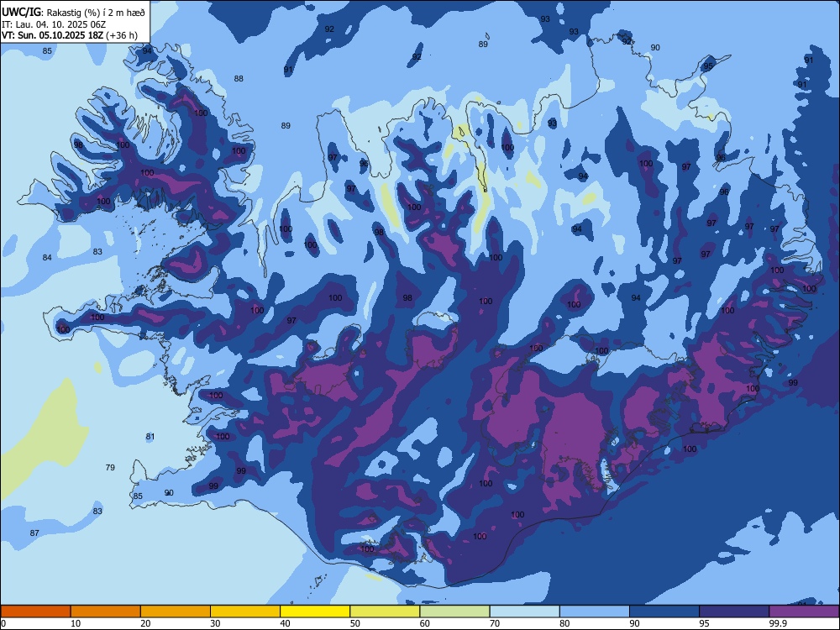The height and width of the screenshot is (630, 840).
Task: Click the legend tick label '10'
Action: (76, 623)
